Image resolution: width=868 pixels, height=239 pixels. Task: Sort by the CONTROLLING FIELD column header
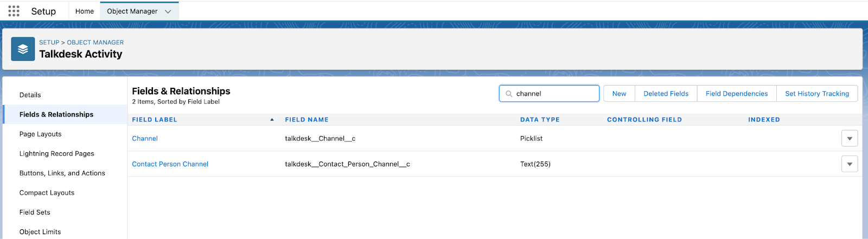644,120
